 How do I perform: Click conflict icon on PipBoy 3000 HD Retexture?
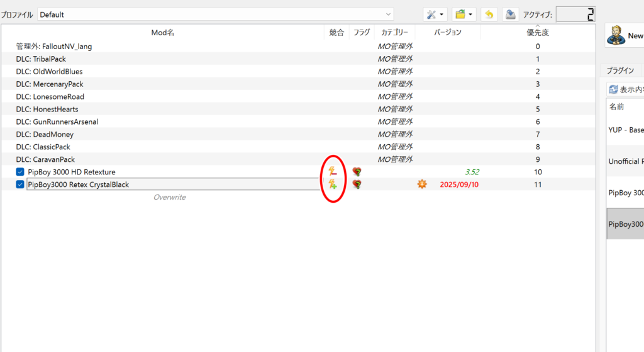(x=333, y=172)
